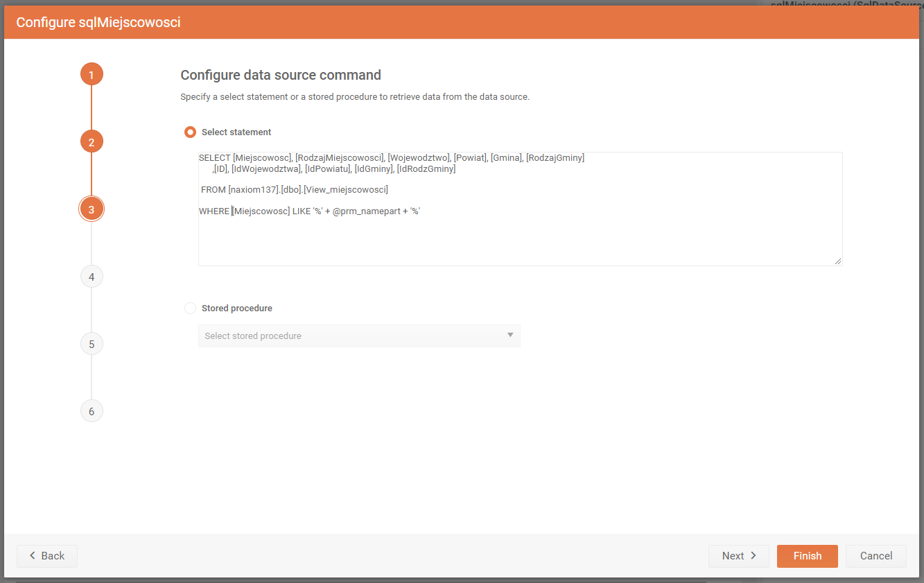Enable the Stored procedure radio option
924x583 pixels.
(190, 308)
